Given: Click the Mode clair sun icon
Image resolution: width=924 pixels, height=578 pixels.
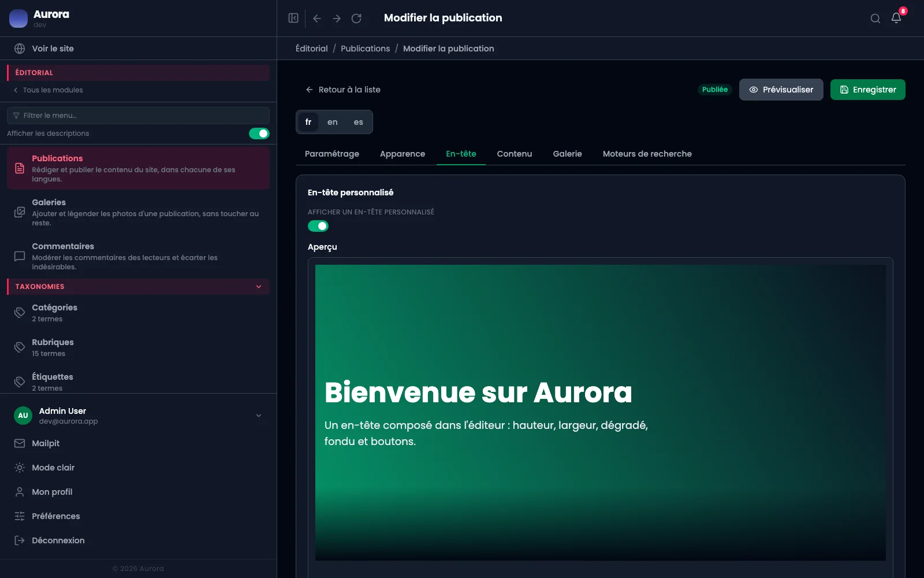Looking at the screenshot, I should pyautogui.click(x=20, y=468).
